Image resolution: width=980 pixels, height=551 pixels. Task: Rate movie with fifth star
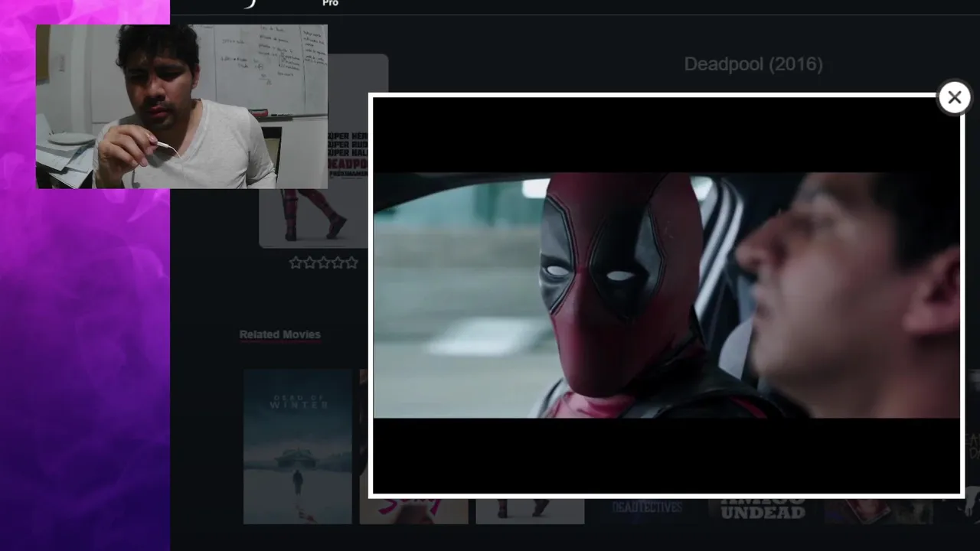pos(351,262)
